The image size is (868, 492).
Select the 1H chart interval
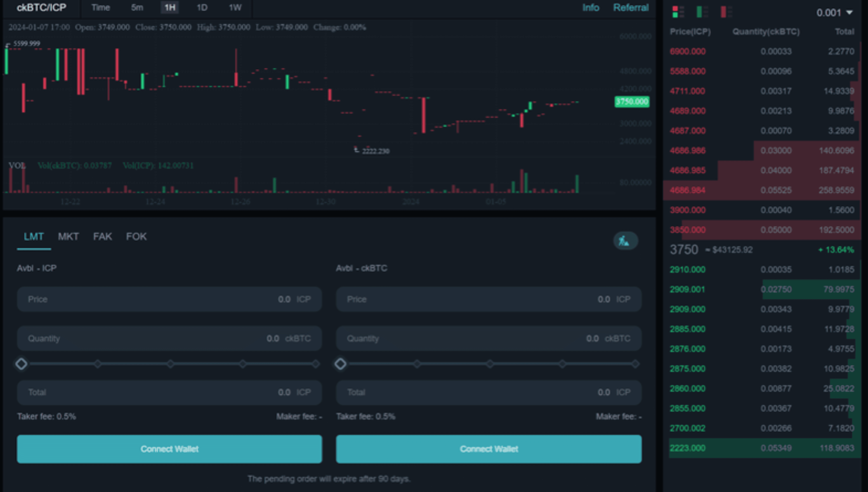point(170,7)
